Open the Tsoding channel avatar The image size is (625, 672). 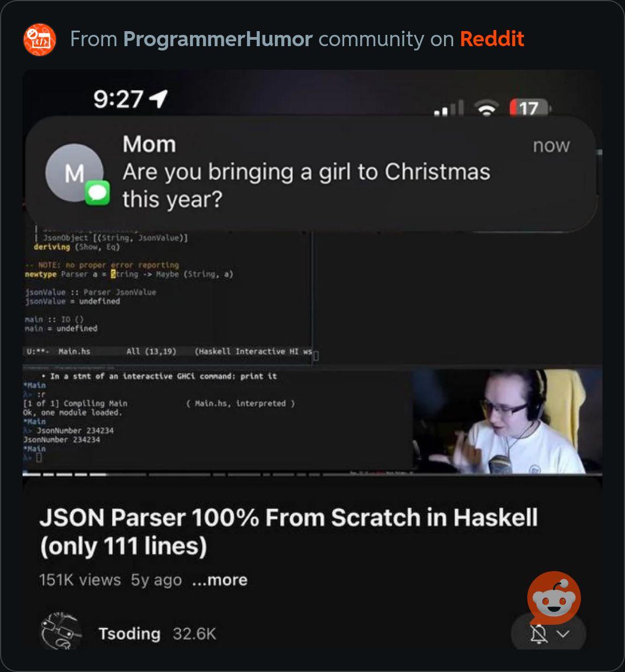[x=61, y=631]
